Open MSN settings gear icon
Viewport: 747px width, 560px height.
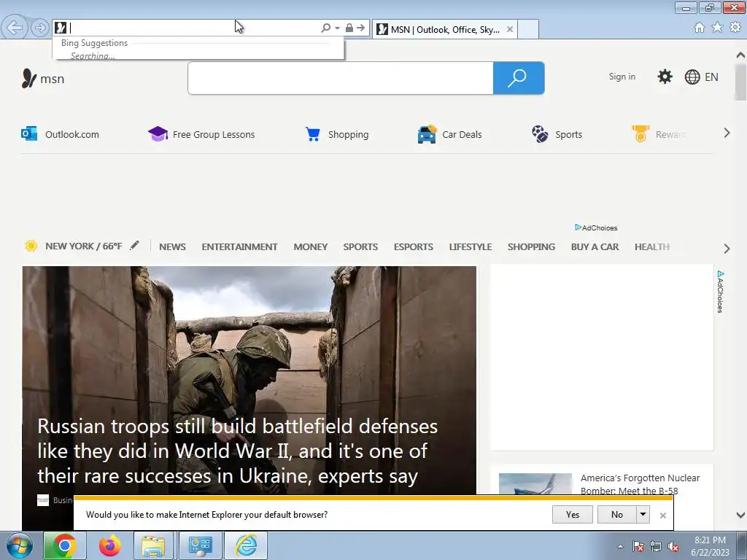coord(665,77)
